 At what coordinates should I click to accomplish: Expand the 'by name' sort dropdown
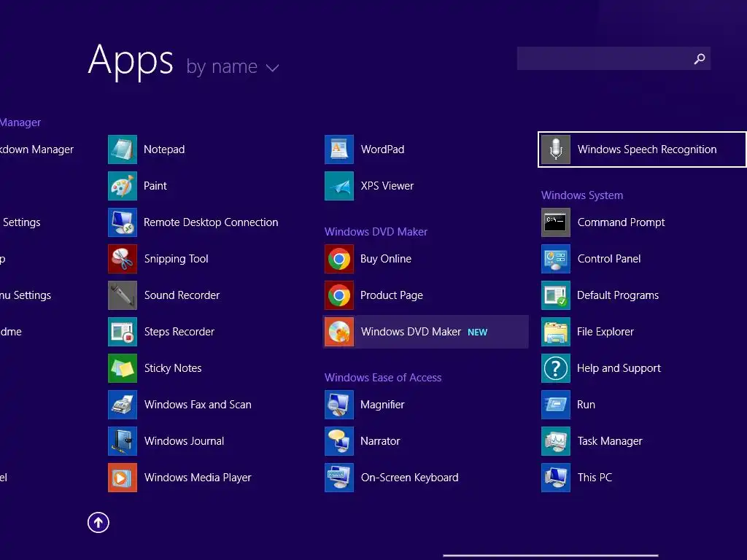(x=233, y=67)
